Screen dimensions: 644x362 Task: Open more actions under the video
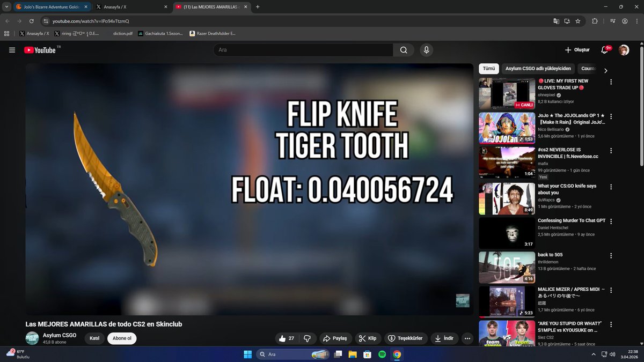(x=467, y=338)
